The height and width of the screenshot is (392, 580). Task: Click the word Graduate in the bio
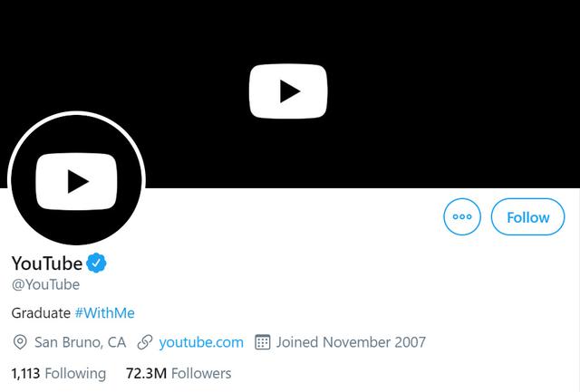(x=41, y=313)
